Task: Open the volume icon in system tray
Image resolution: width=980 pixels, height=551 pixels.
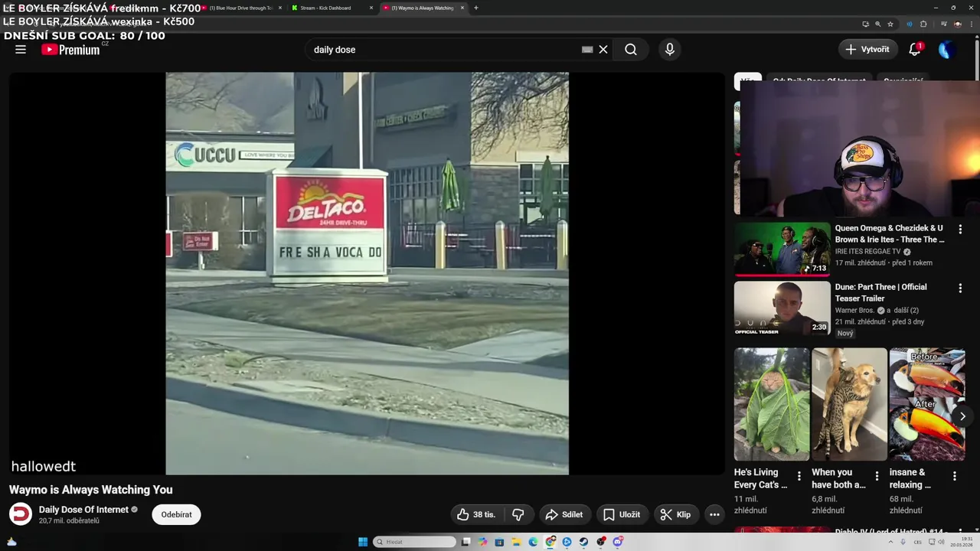Action: [941, 542]
